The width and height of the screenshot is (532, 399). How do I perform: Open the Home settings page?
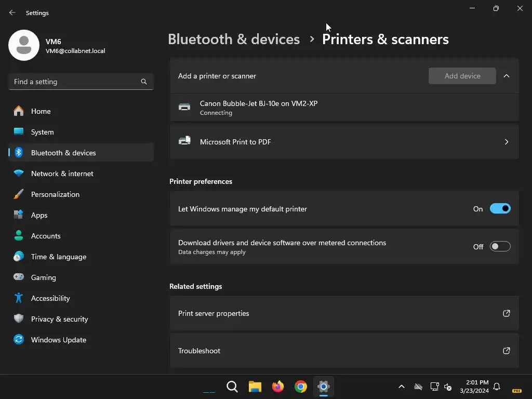tap(81, 111)
